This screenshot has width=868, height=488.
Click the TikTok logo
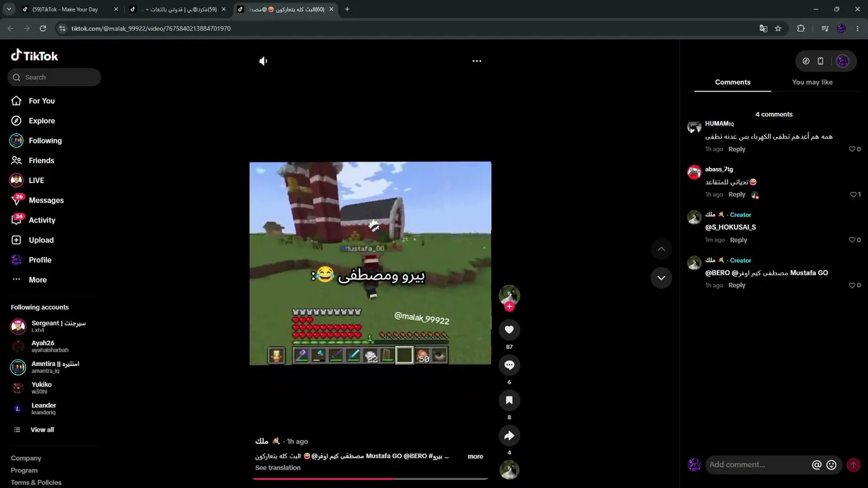(x=35, y=56)
